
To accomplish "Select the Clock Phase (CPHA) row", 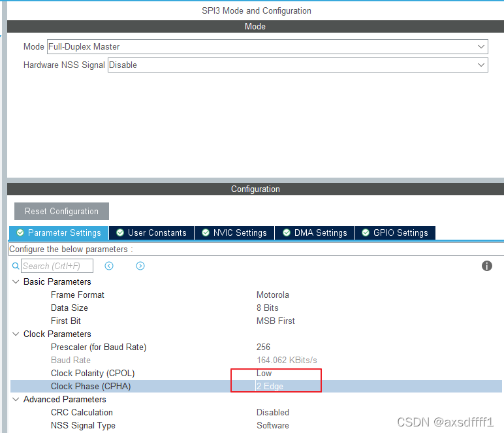I will tap(256, 386).
